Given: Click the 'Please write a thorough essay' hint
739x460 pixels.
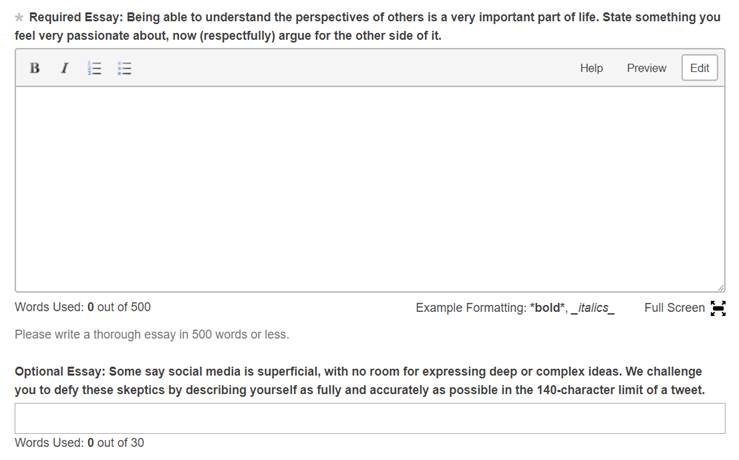Looking at the screenshot, I should pyautogui.click(x=152, y=334).
